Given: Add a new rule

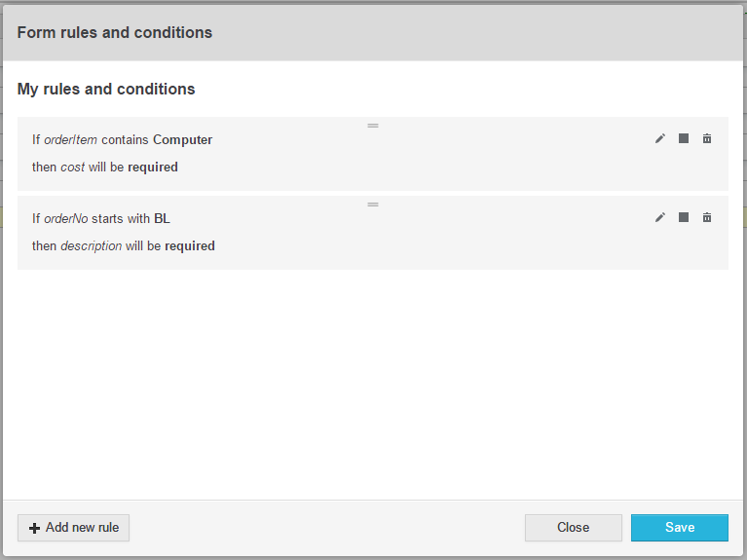Looking at the screenshot, I should click(x=73, y=528).
